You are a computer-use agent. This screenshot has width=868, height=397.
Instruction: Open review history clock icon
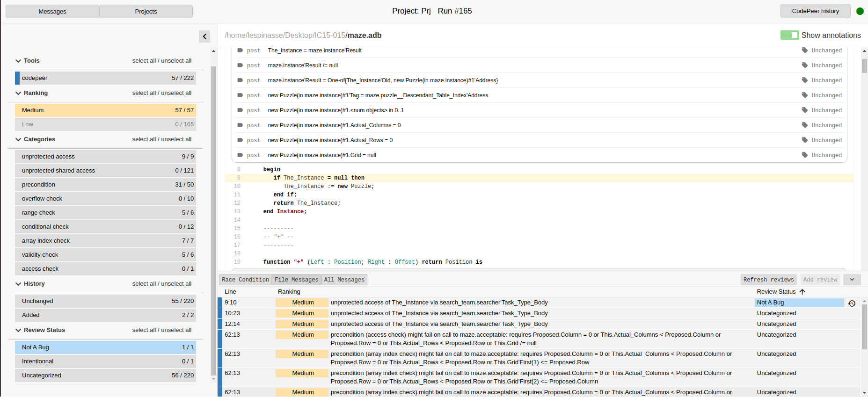click(x=852, y=303)
